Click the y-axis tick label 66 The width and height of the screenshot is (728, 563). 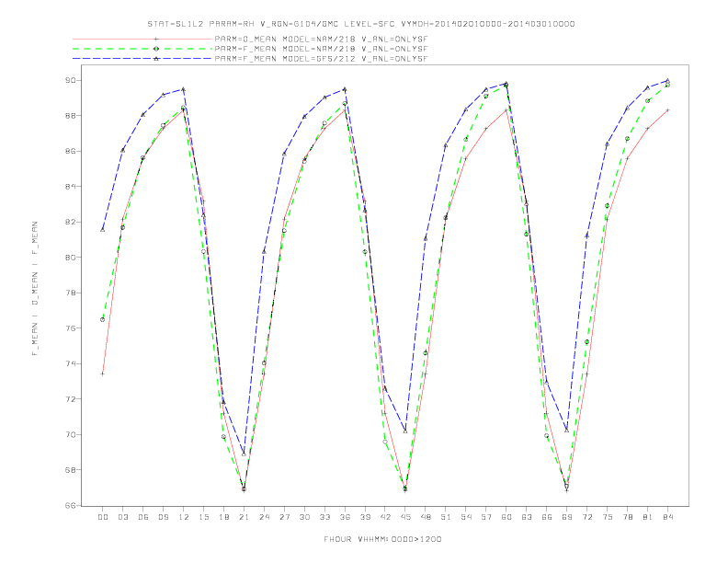(70, 505)
